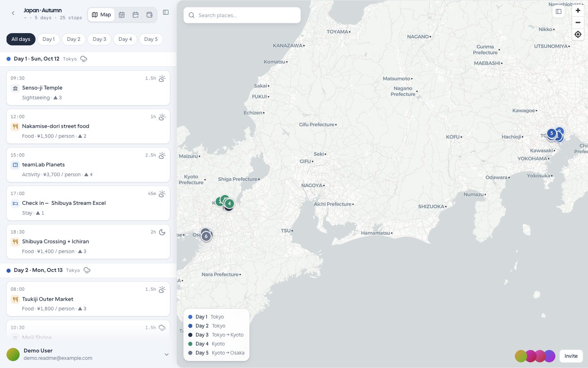Click the food icon on Tsukiji Outer Market
588x368 pixels.
15,299
